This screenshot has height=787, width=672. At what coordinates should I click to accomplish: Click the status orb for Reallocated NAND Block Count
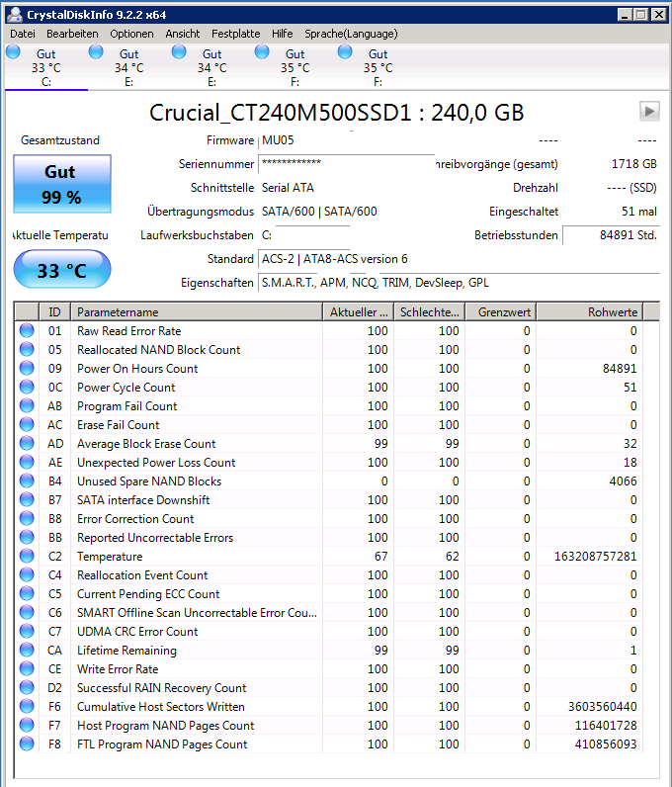[x=27, y=349]
